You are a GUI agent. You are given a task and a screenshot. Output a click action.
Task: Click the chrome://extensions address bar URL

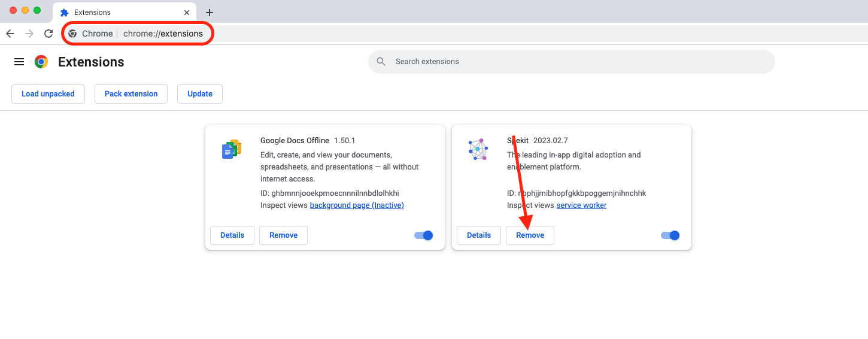(163, 34)
